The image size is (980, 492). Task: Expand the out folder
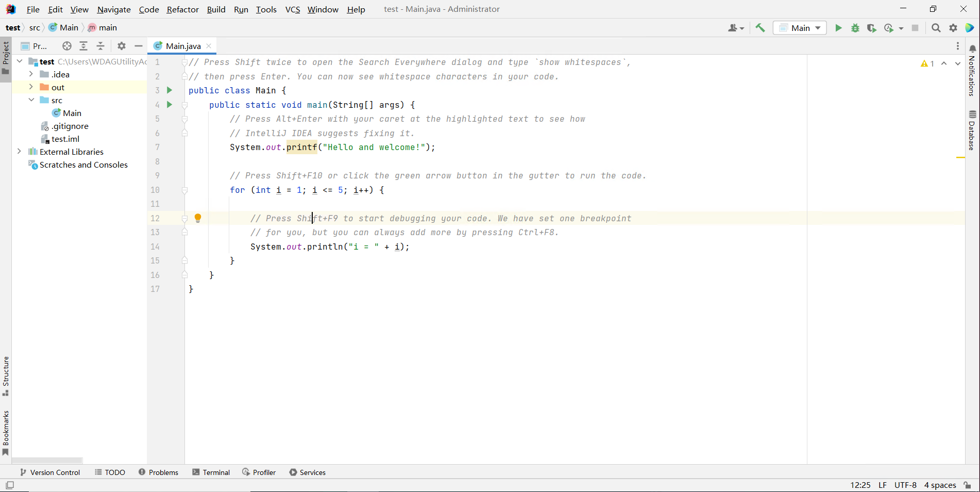(x=31, y=87)
